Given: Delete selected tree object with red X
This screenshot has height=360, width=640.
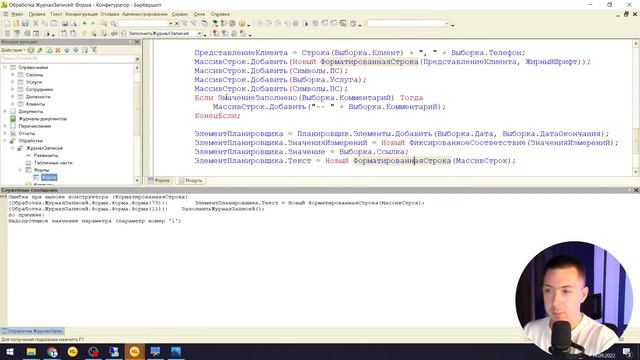Looking at the screenshot, I should 58,50.
